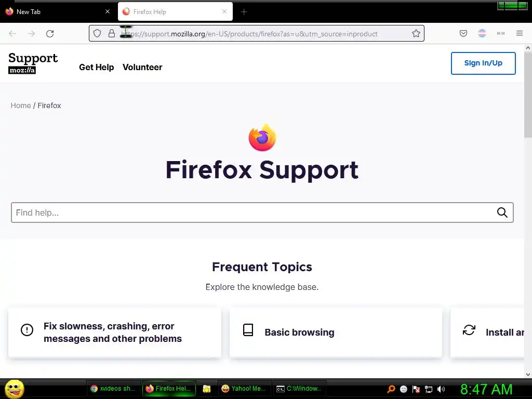The image size is (532, 399).
Task: Open Fix slowness, crashing topic card
Action: point(115,332)
